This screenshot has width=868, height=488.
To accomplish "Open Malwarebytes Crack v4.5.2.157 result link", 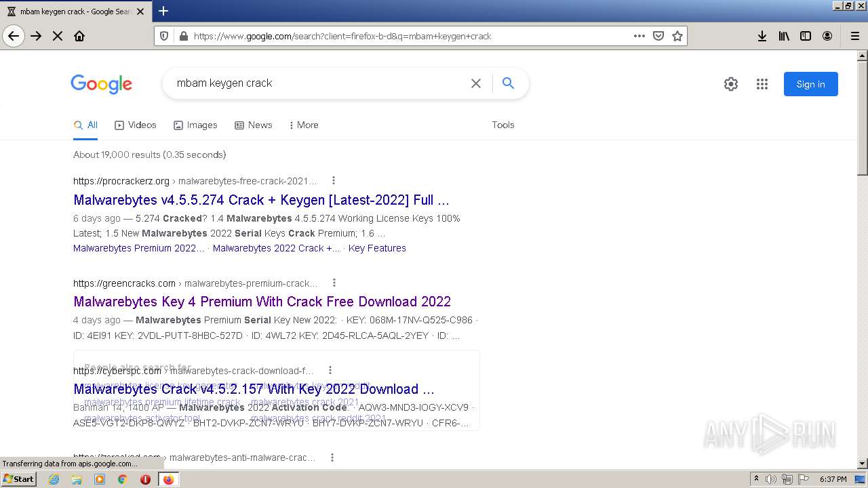I will tap(254, 389).
